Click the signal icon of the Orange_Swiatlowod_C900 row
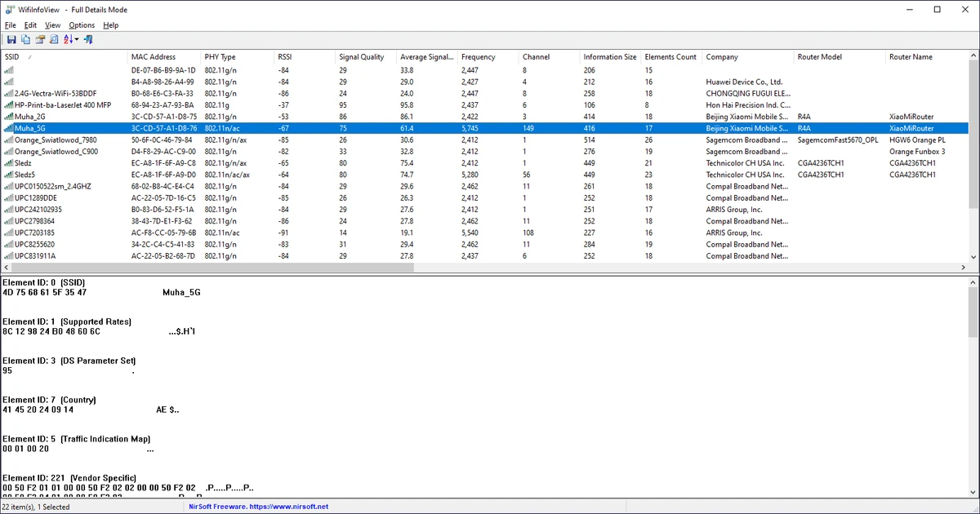The image size is (980, 514). [8, 152]
